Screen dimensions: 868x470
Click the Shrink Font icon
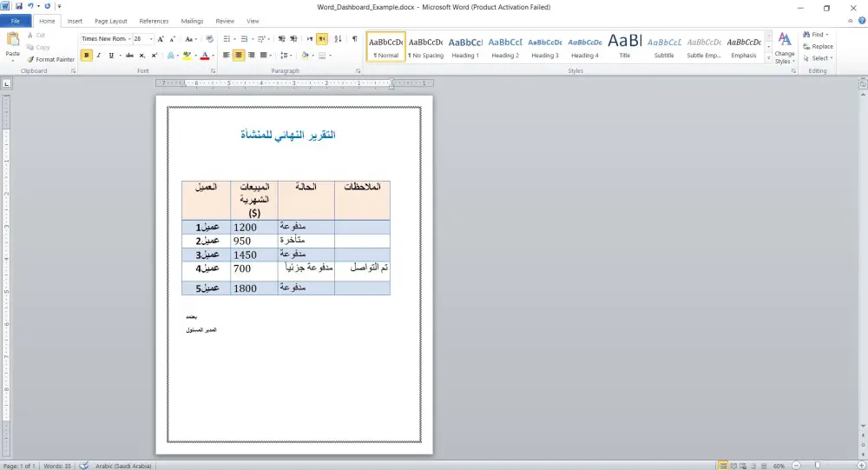coord(172,39)
